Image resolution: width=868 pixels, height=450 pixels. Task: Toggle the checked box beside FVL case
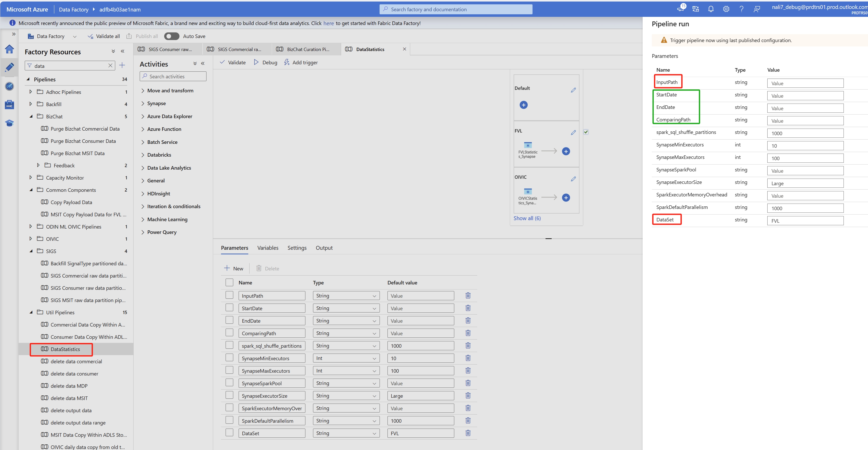(586, 132)
